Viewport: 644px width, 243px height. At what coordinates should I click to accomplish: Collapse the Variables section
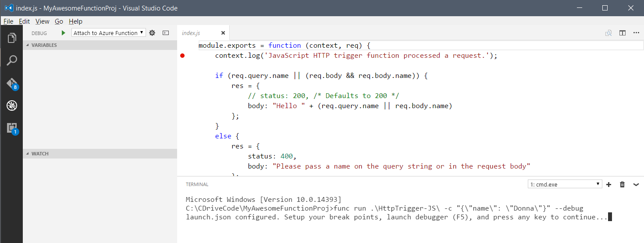coord(44,45)
